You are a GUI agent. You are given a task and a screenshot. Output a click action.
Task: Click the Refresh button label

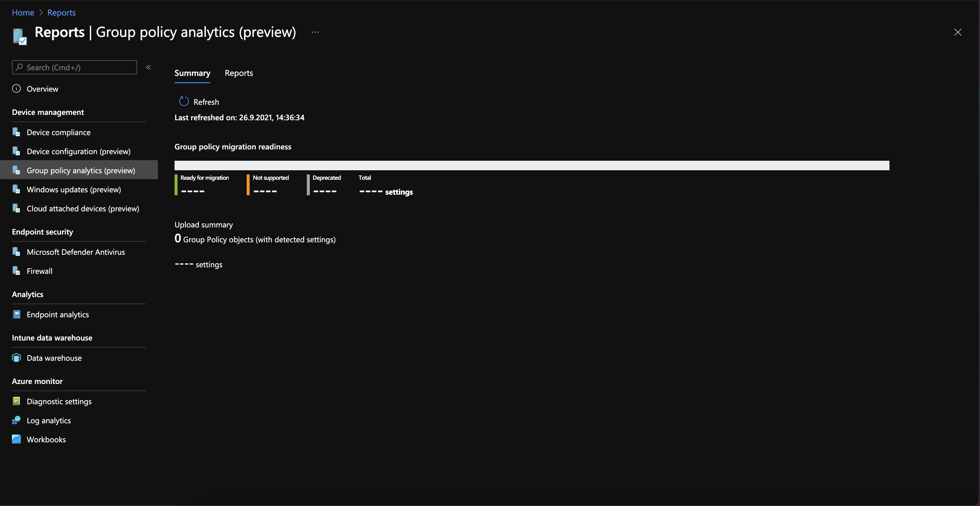(206, 102)
